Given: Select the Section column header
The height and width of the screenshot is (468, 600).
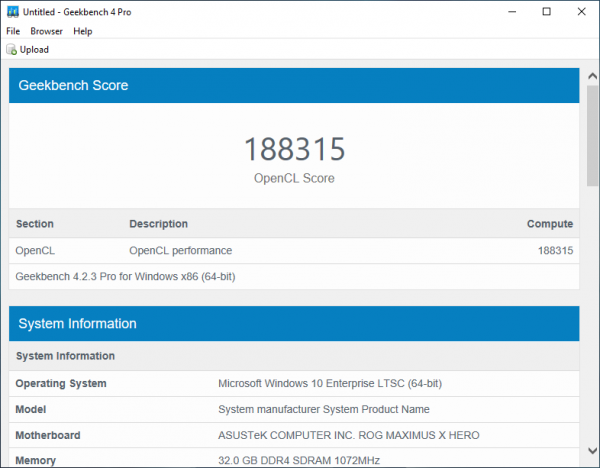Looking at the screenshot, I should 35,224.
